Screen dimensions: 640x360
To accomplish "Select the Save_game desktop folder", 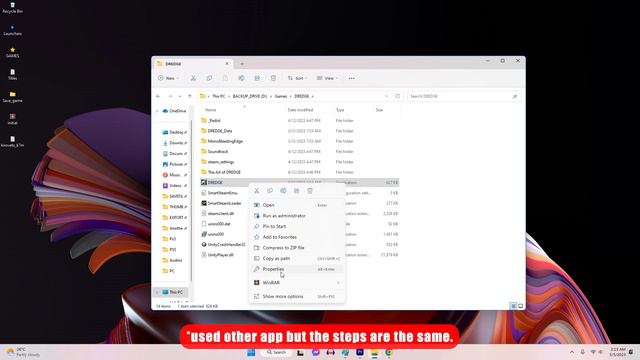I will [13, 97].
